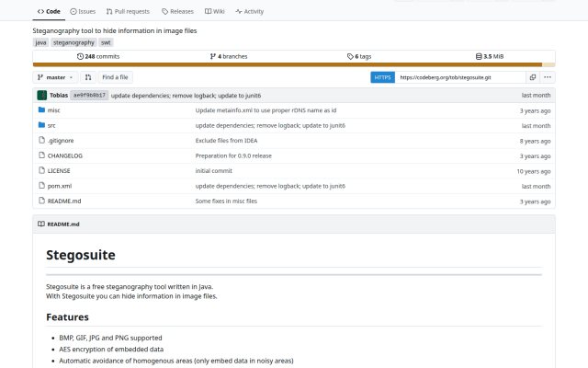Open commit ae9f9b8b17 hash link

(x=89, y=96)
